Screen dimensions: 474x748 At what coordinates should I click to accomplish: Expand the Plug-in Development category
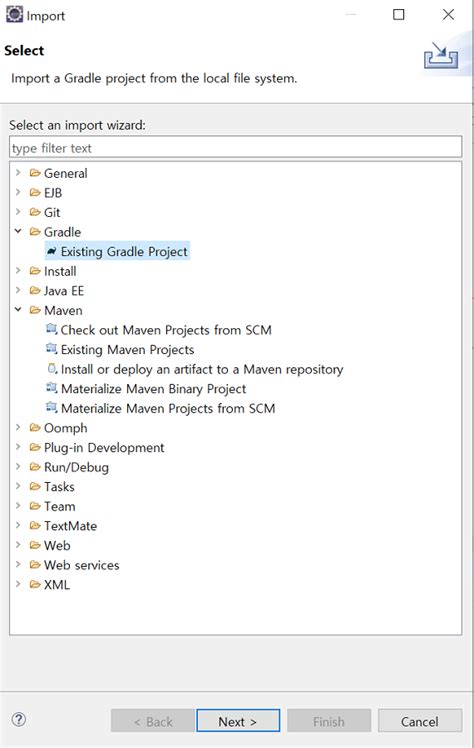pos(18,447)
